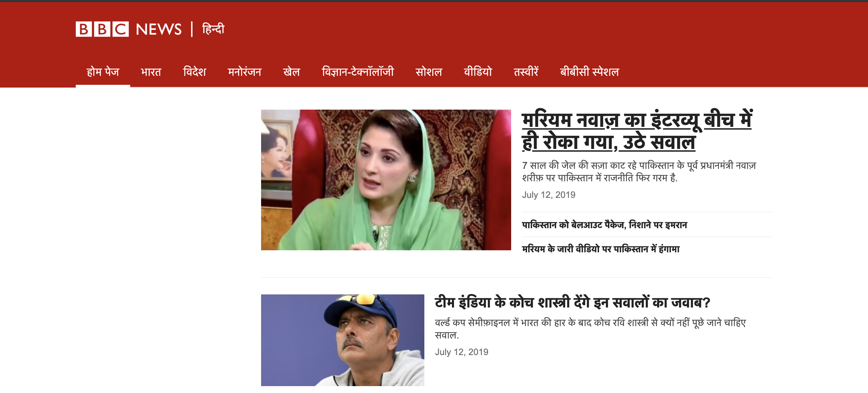Go to the वीडियो section
The height and width of the screenshot is (393, 868).
[x=478, y=72]
